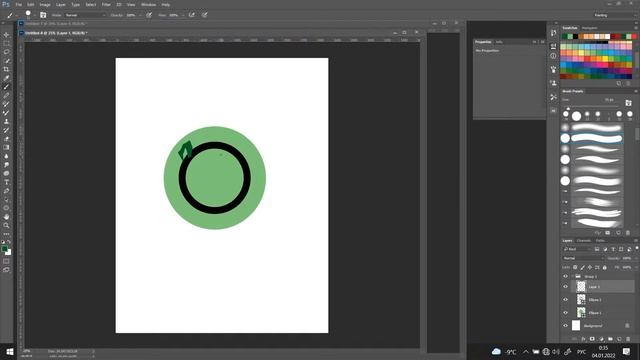Toggle the Brush panel from options bar
The image size is (640, 360).
pos(43,15)
